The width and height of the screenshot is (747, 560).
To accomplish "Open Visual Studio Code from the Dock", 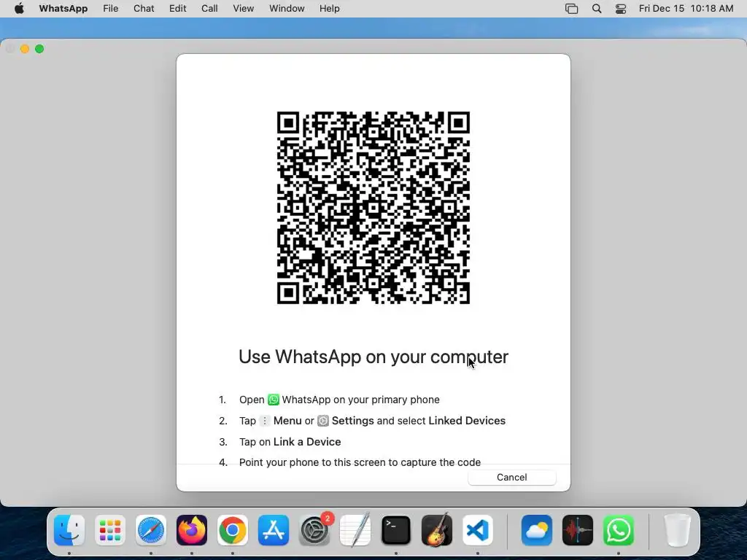I will point(478,530).
